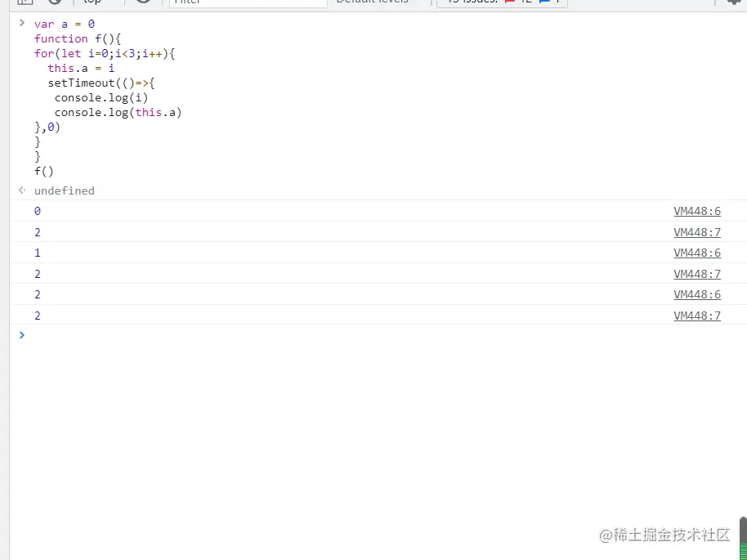Select the logged value 1 in console
The image size is (747, 560).
click(37, 253)
